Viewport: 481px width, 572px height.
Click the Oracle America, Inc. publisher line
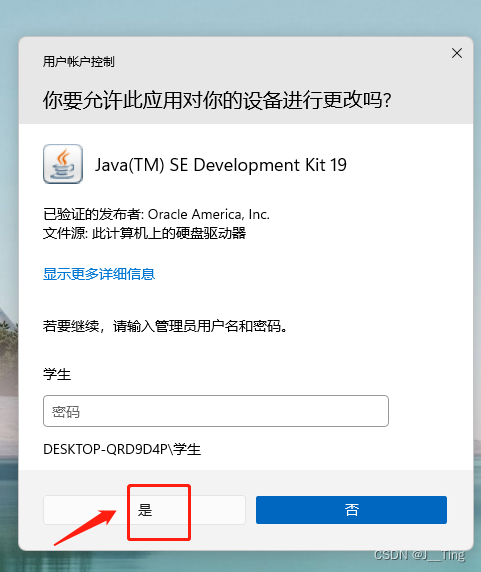[x=156, y=214]
